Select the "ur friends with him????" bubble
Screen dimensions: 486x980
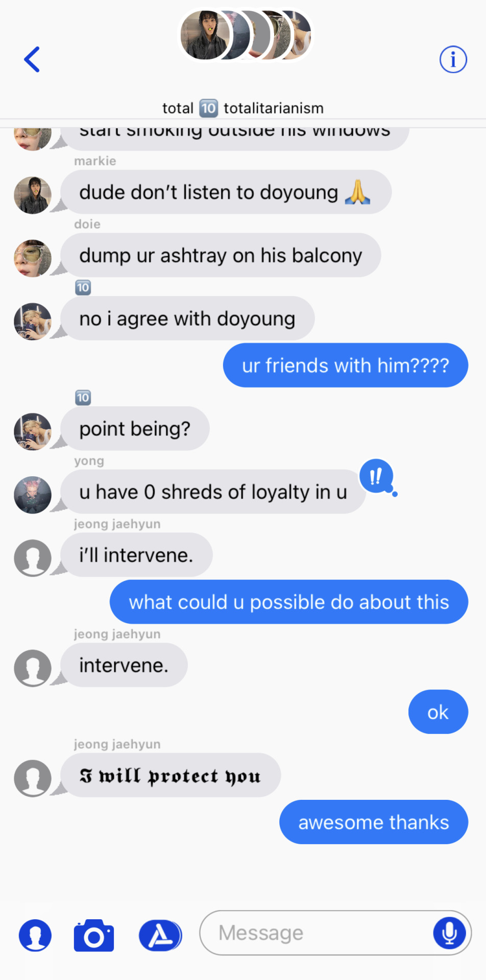[346, 365]
